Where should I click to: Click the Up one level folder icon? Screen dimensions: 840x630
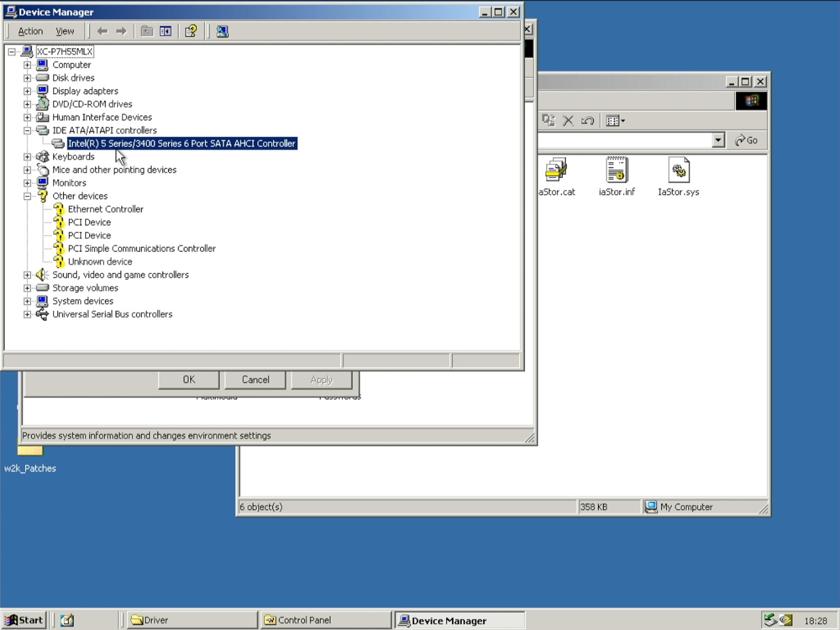point(147,32)
